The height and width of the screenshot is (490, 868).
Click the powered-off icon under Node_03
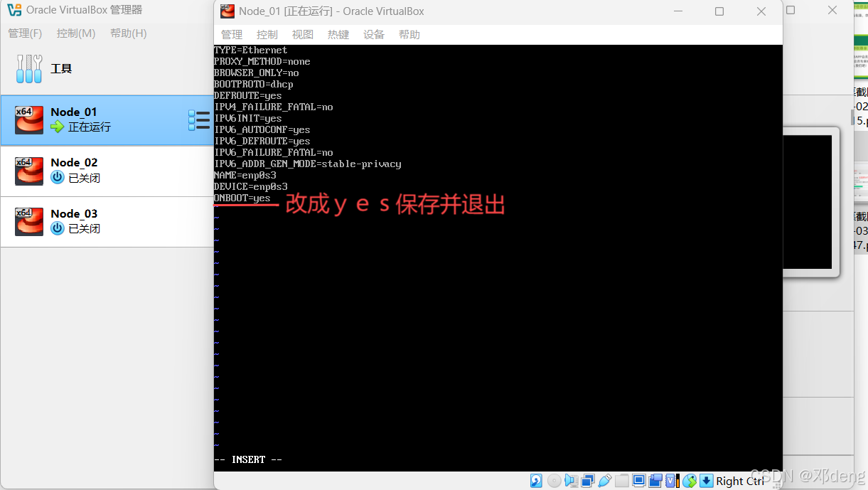click(x=58, y=228)
